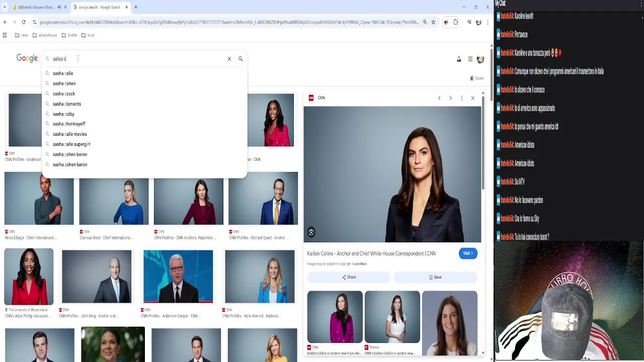Viewport: 644px width, 362px height.
Task: Click the site info icon in address bar
Action: (x=34, y=22)
